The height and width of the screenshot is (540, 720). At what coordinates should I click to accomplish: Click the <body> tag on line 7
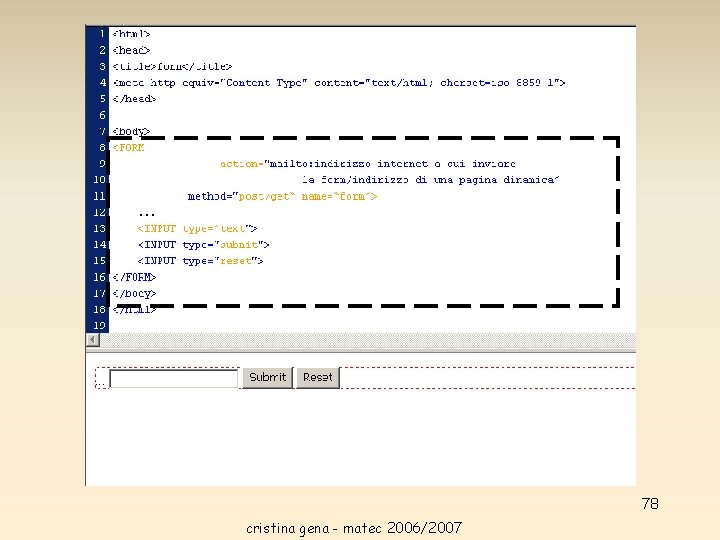coord(131,131)
